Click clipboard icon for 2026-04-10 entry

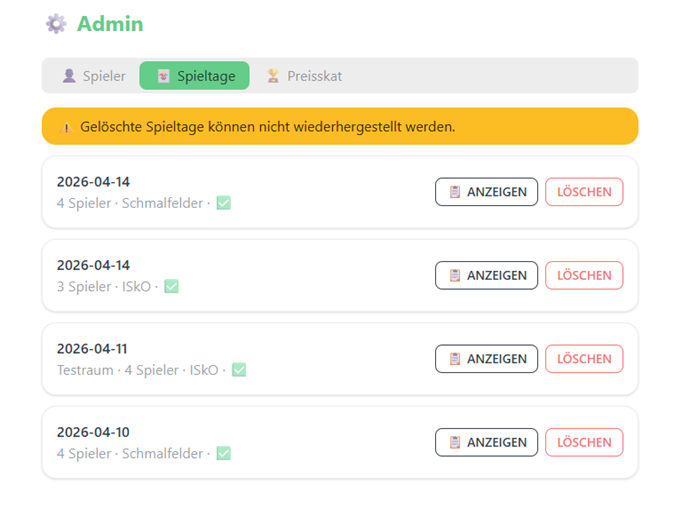(x=455, y=443)
